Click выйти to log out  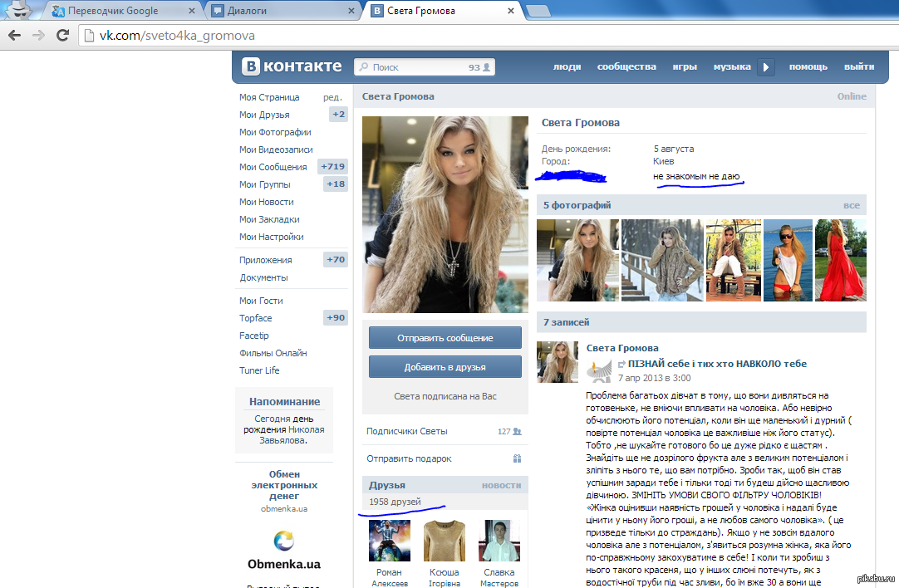(x=859, y=67)
